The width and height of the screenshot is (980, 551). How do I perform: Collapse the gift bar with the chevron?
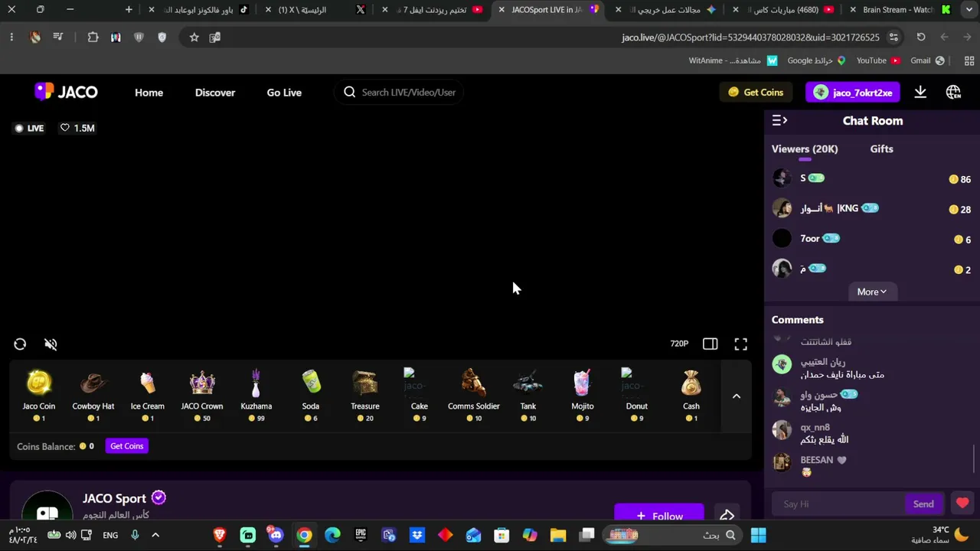point(737,396)
